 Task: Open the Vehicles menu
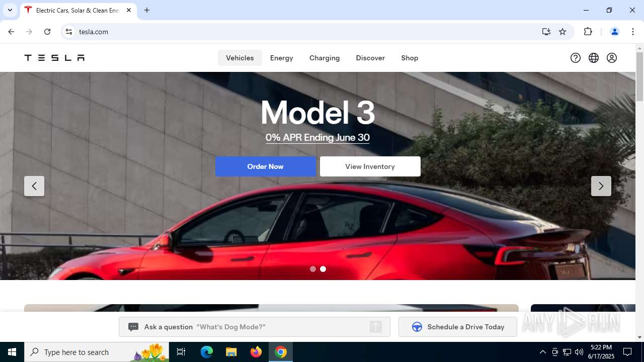[240, 58]
